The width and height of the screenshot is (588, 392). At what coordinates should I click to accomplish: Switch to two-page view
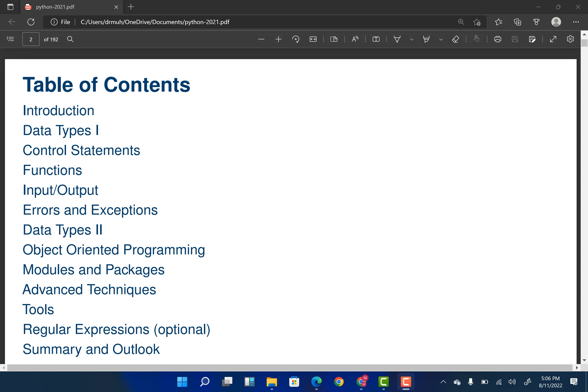334,39
